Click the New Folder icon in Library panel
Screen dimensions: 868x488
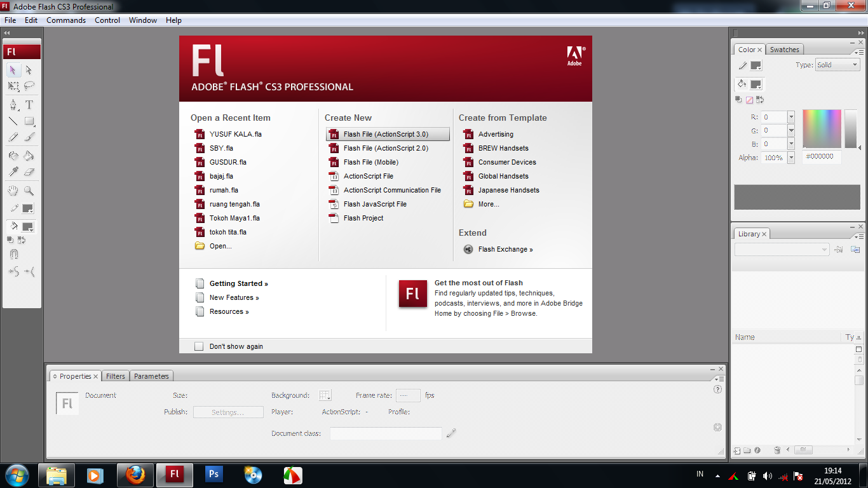pyautogui.click(x=747, y=451)
